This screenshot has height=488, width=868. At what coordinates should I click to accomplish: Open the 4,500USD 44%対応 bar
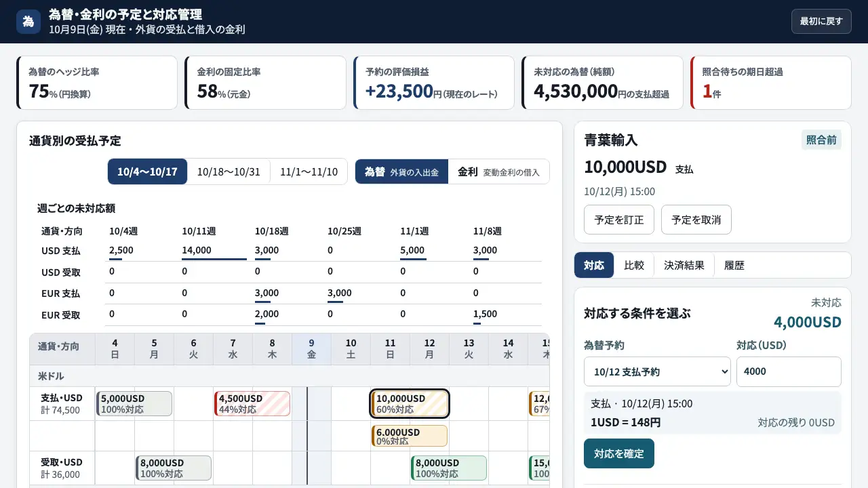(252, 403)
